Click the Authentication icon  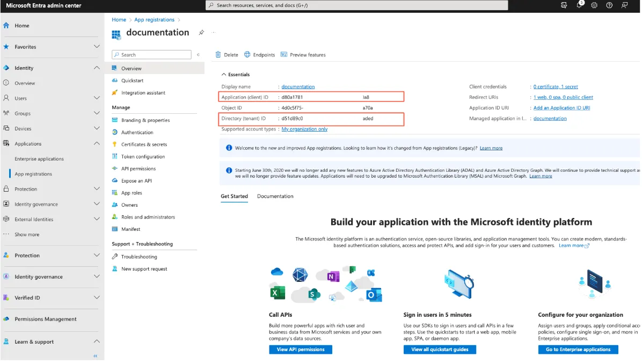(x=115, y=132)
